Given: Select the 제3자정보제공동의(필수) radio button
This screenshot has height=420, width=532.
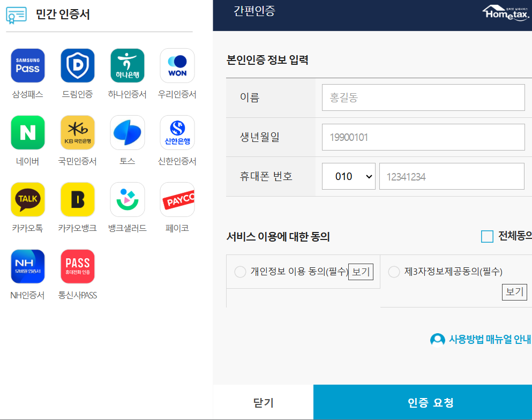Looking at the screenshot, I should [x=394, y=272].
